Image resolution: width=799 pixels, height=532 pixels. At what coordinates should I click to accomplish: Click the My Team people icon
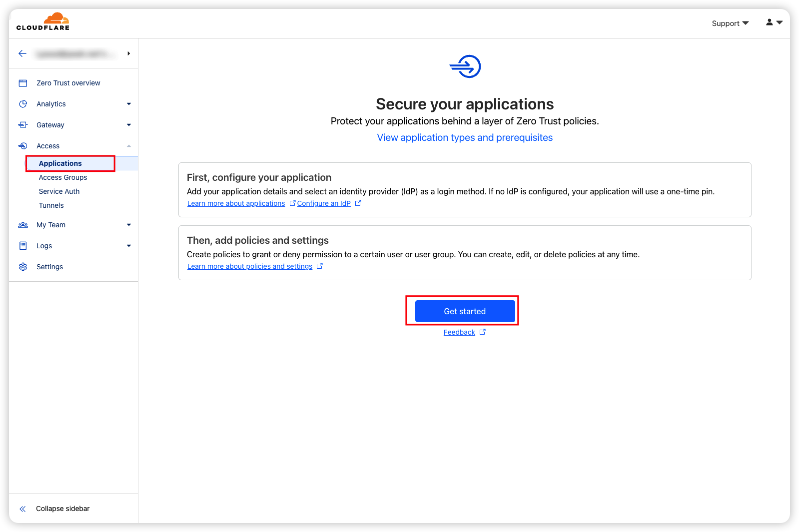click(23, 225)
